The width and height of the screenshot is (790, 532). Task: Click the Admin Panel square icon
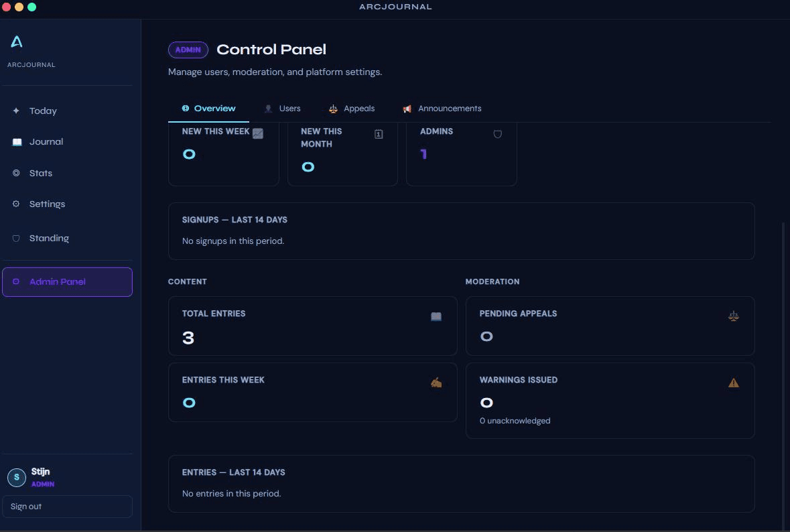point(16,281)
